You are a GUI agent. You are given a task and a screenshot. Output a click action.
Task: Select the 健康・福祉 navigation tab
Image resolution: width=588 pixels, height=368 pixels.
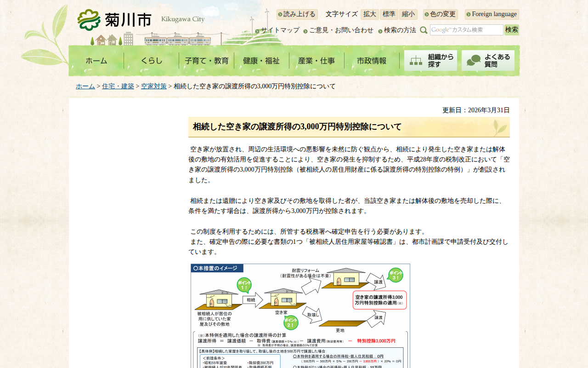tap(261, 61)
